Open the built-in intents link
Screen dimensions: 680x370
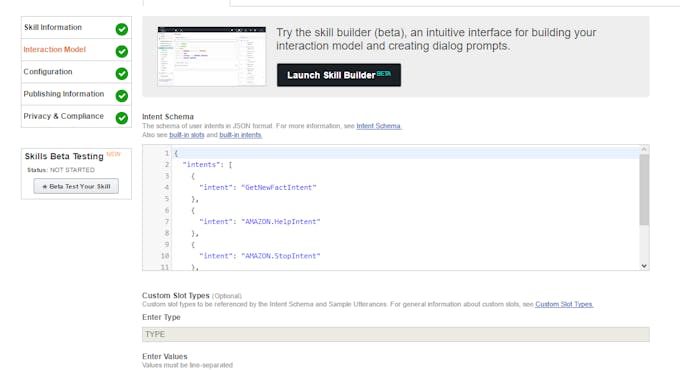(240, 135)
